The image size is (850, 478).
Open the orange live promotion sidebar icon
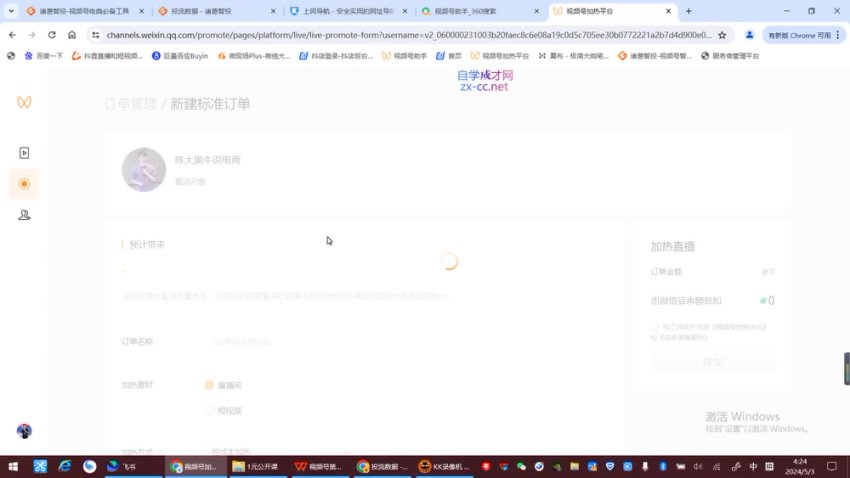click(x=24, y=184)
